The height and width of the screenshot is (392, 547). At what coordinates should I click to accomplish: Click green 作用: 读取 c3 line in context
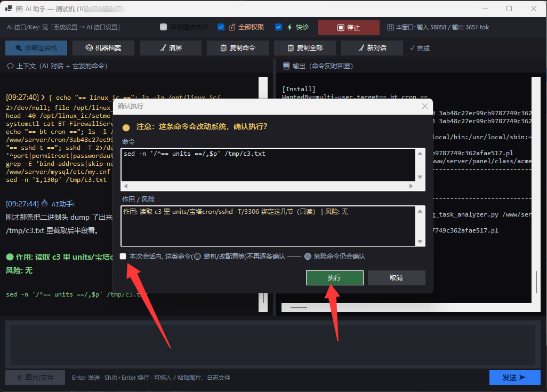coord(59,257)
